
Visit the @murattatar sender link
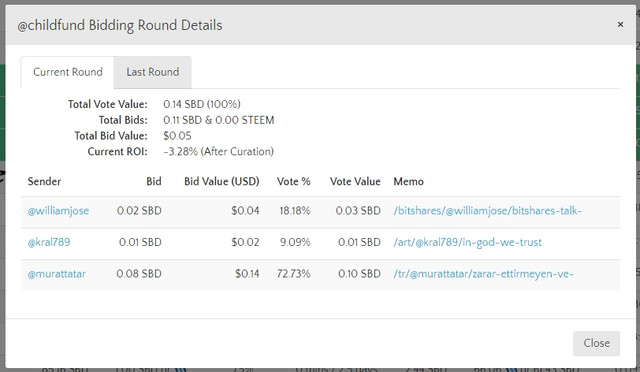point(57,274)
